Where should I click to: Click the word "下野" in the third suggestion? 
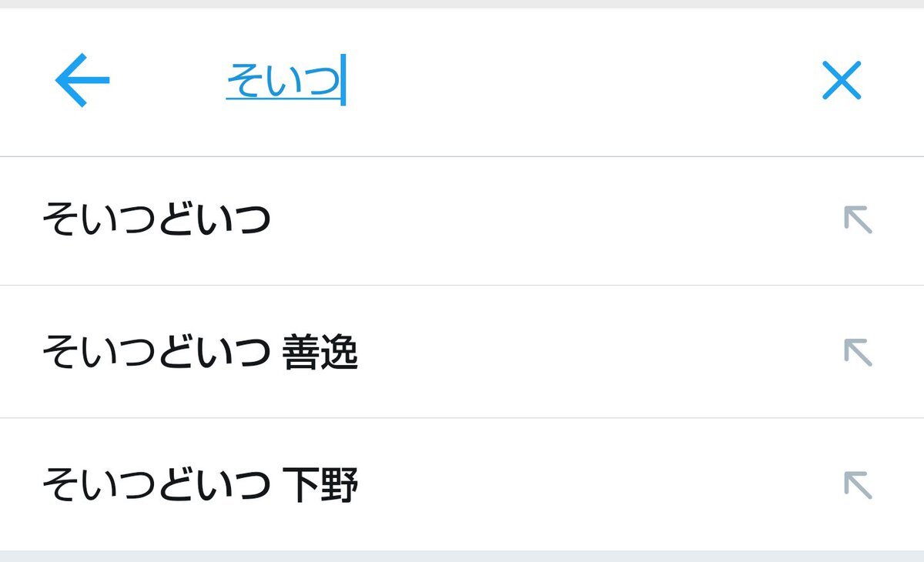click(x=320, y=486)
